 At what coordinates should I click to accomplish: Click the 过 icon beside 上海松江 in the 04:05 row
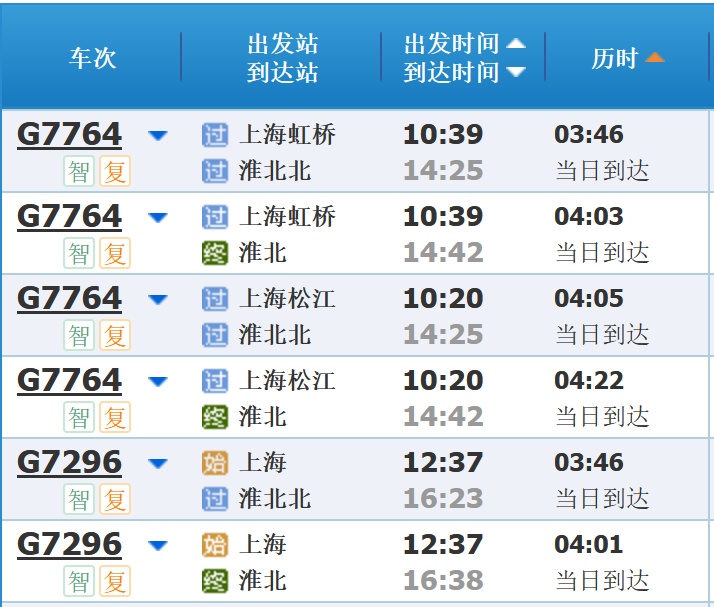tap(215, 299)
